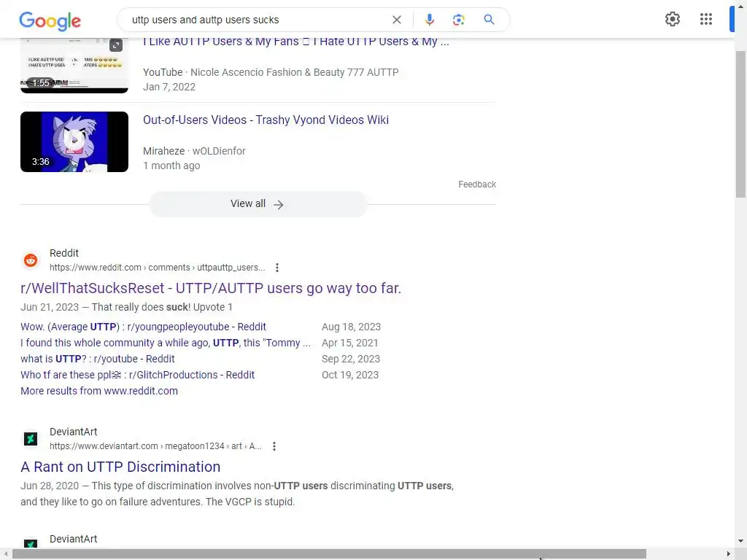Click the scroll right arrow of horizontal scrollbar

coord(729,554)
